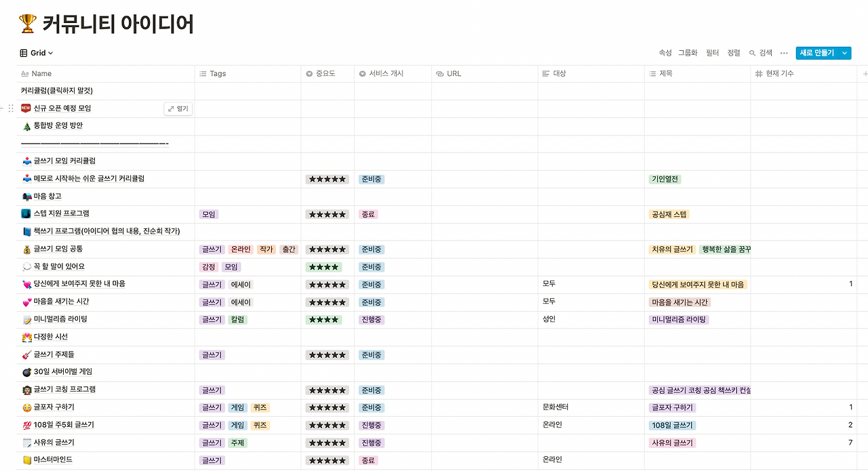Click the trophy icon beside the page title
The image size is (868, 471).
(27, 22)
